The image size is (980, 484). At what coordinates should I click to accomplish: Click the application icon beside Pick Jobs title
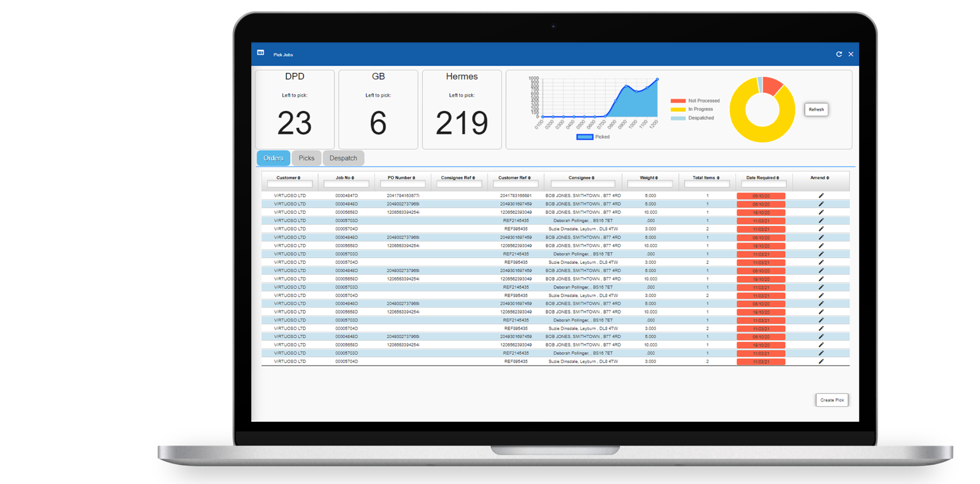click(260, 54)
